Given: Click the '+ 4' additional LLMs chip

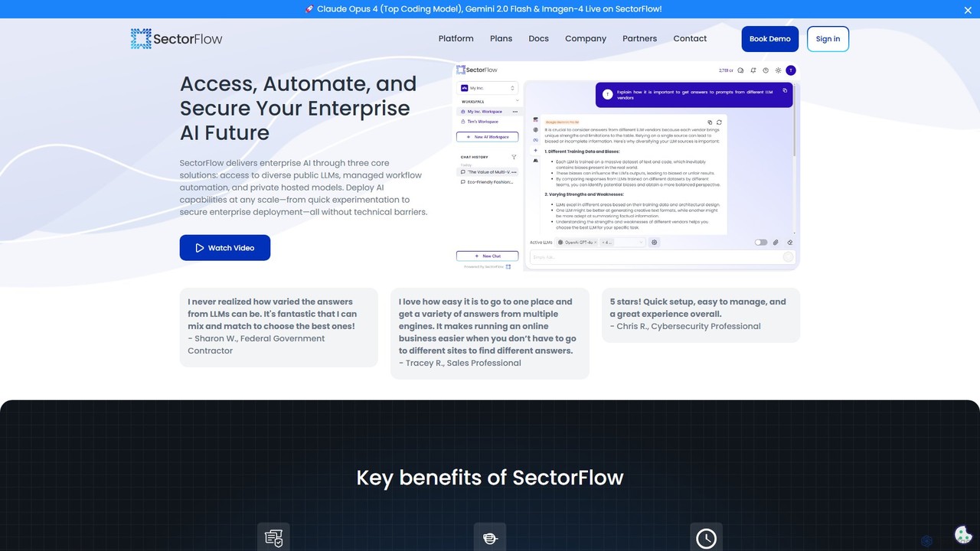Looking at the screenshot, I should tap(606, 242).
